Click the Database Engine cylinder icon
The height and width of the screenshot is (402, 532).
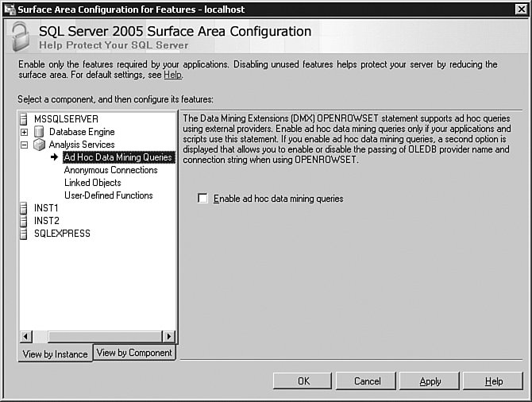(x=39, y=132)
